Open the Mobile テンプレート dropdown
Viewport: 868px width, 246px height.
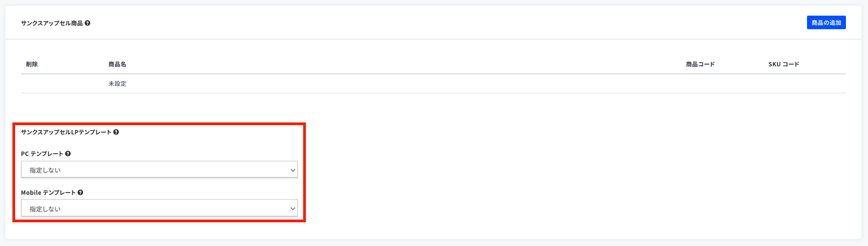click(x=159, y=208)
